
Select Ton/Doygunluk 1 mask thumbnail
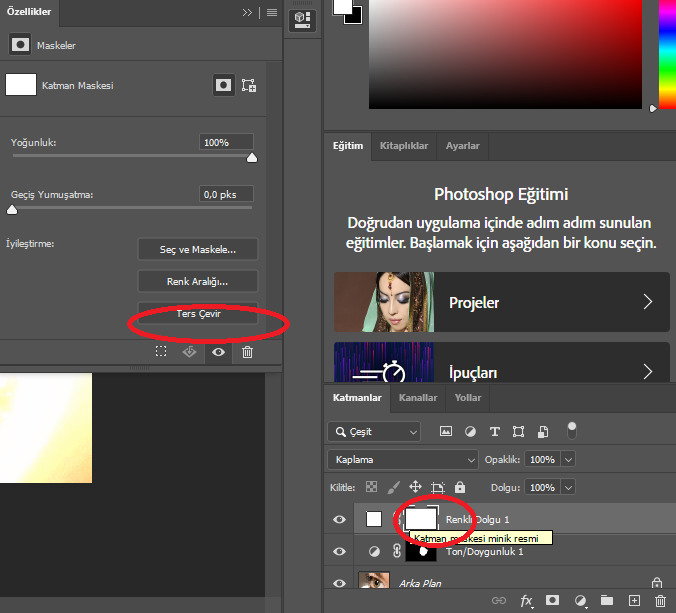click(421, 551)
